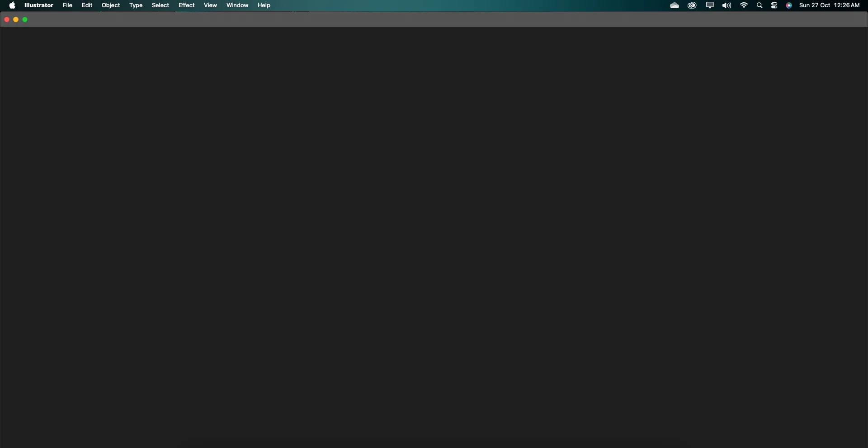Image resolution: width=868 pixels, height=448 pixels.
Task: Open the Illustrator application menu
Action: point(39,5)
